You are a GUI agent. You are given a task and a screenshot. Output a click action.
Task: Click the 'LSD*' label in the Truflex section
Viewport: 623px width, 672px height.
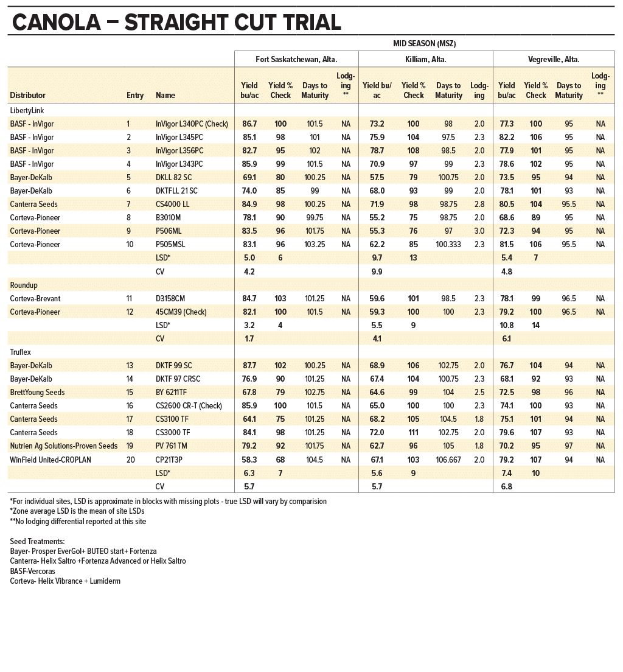pyautogui.click(x=163, y=473)
